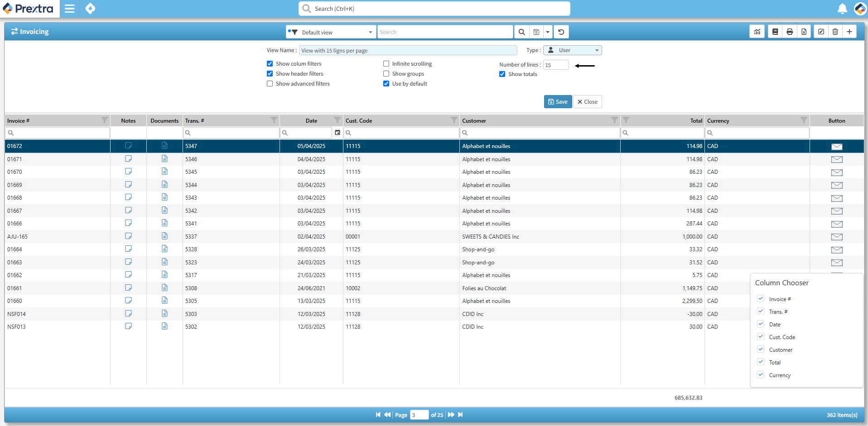
Task: Click the Number of lines field
Action: 556,65
